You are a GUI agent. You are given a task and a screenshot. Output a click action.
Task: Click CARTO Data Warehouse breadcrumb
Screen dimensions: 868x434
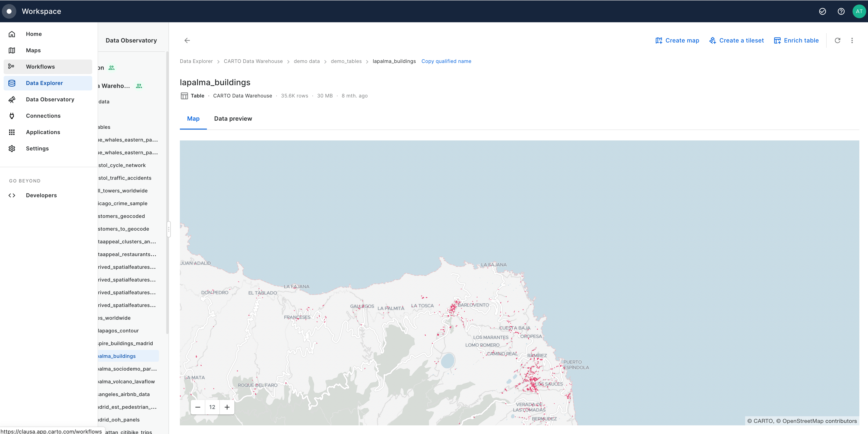[253, 61]
